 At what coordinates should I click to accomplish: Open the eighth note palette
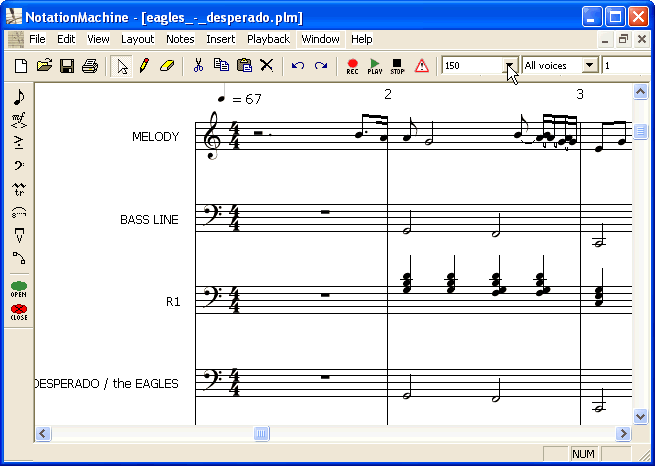coord(19,97)
